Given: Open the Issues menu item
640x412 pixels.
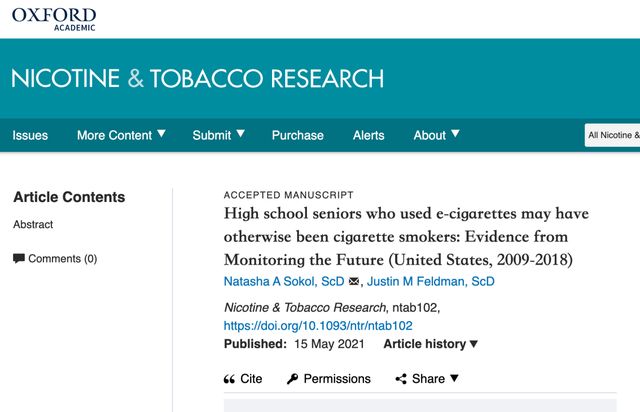Looking at the screenshot, I should point(30,135).
